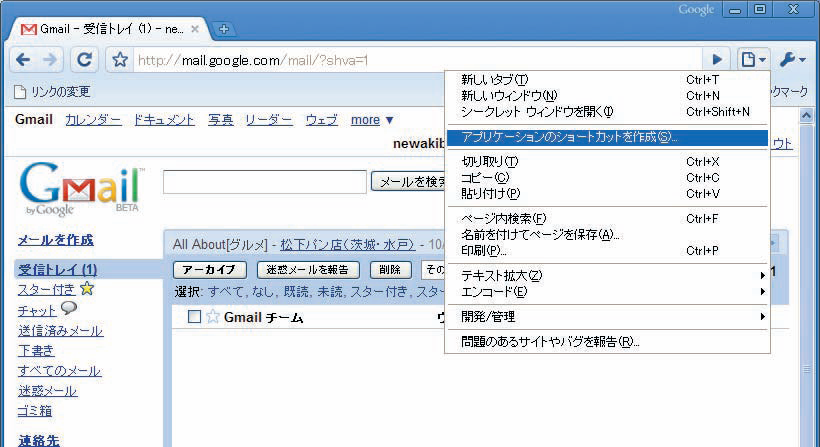Select 印刷 from the menu
Viewport: 820px width, 447px height.
pyautogui.click(x=607, y=251)
